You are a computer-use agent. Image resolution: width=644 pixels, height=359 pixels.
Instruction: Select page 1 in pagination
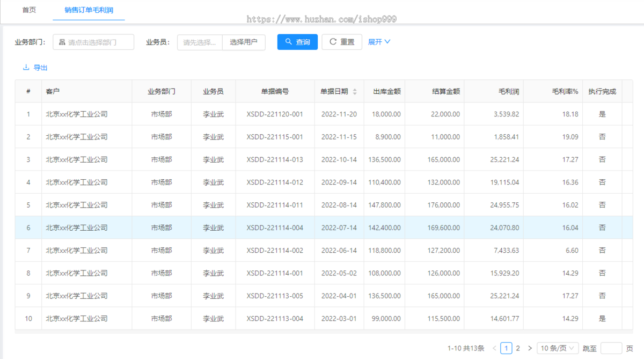[506, 348]
